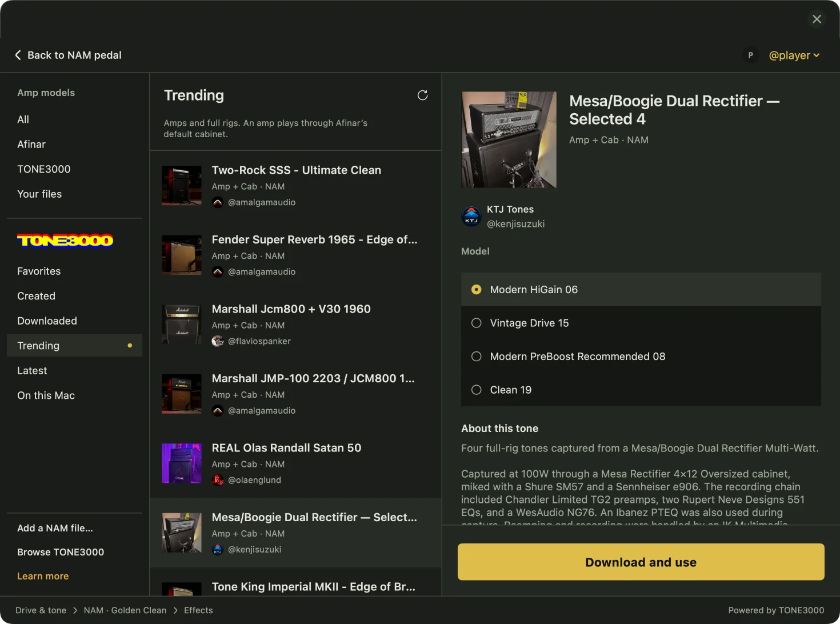This screenshot has width=840, height=624.
Task: Open the Downloaded section
Action: point(74,321)
